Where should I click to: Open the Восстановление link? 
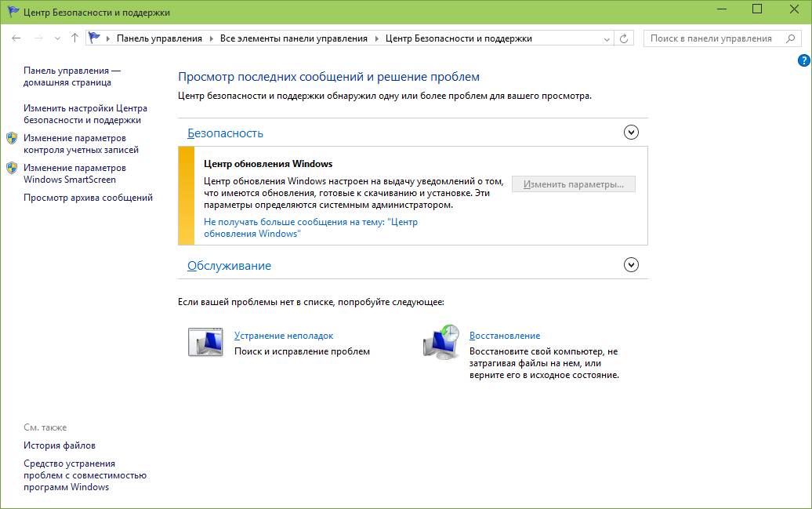pyautogui.click(x=505, y=336)
